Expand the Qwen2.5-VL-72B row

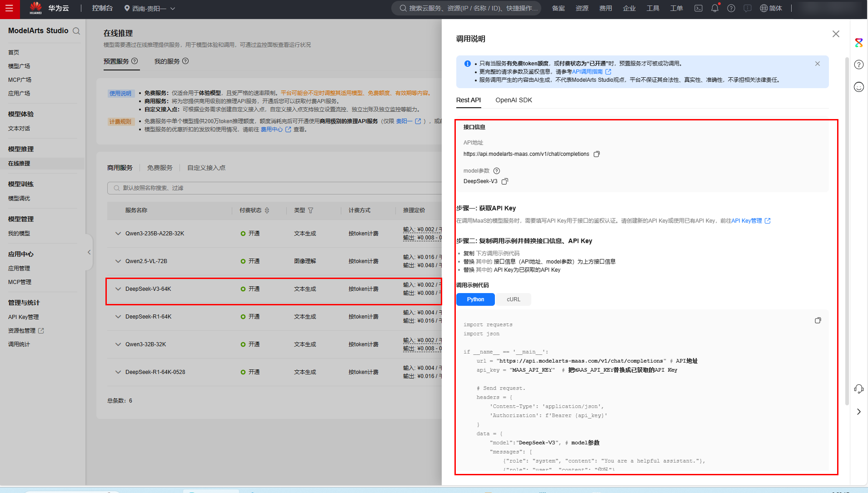(118, 261)
